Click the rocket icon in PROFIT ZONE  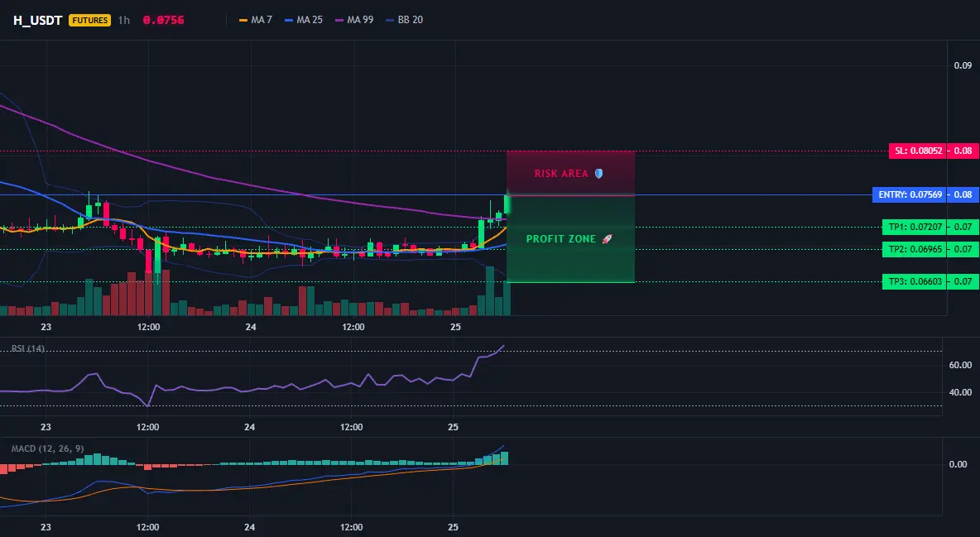607,239
